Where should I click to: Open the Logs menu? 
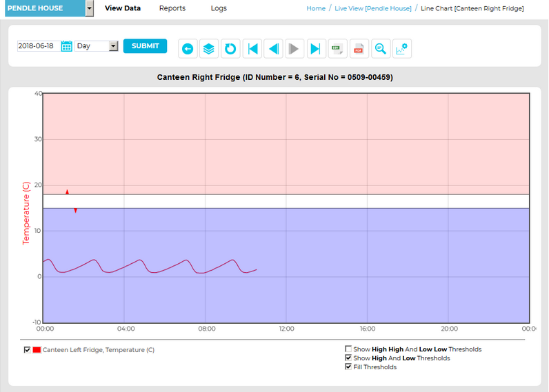click(219, 8)
